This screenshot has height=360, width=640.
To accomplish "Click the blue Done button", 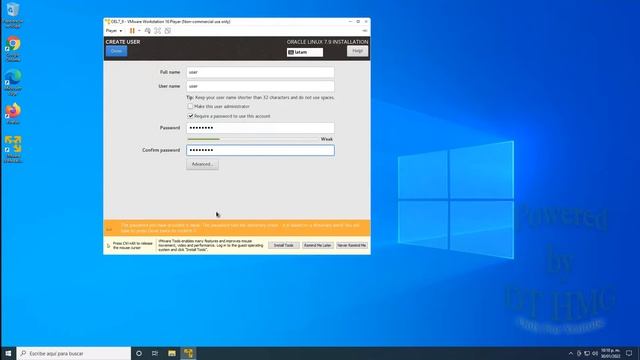I will click(x=116, y=51).
